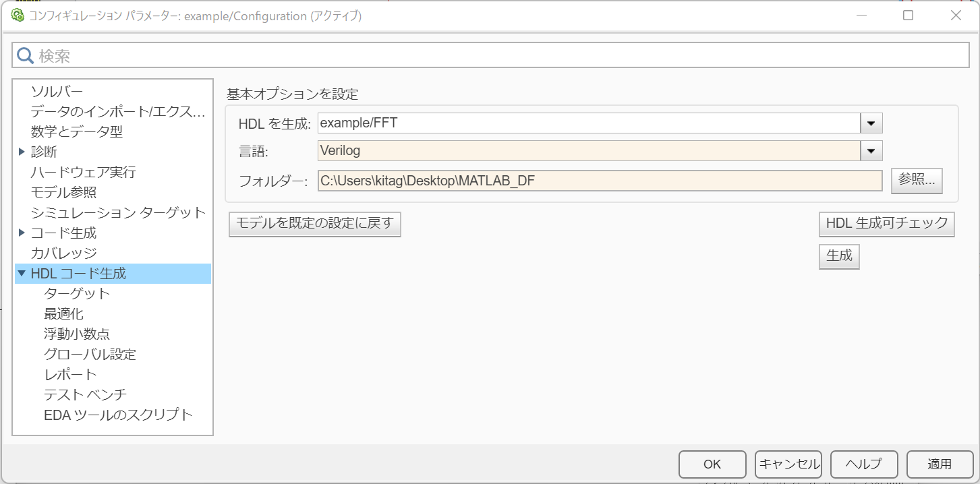Open the HDL を生成 subsystem dropdown

(871, 123)
